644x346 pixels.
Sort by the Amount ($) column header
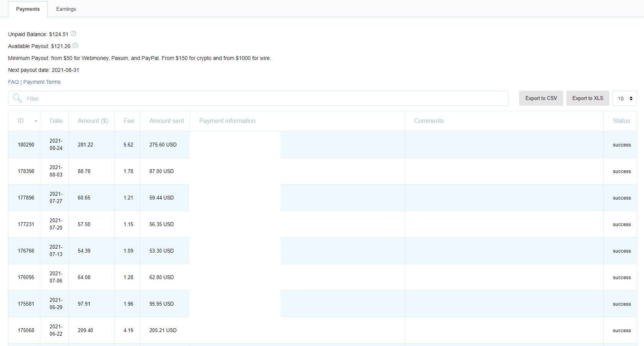click(93, 121)
